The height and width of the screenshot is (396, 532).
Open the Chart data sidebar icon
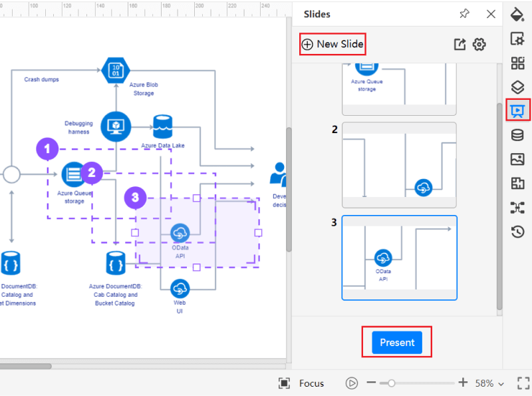click(x=517, y=184)
